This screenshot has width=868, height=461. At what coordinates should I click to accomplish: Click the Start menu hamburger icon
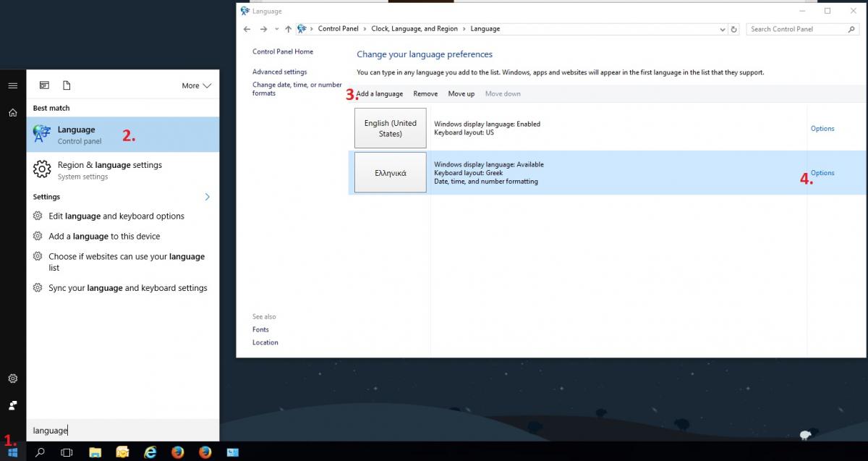point(12,85)
